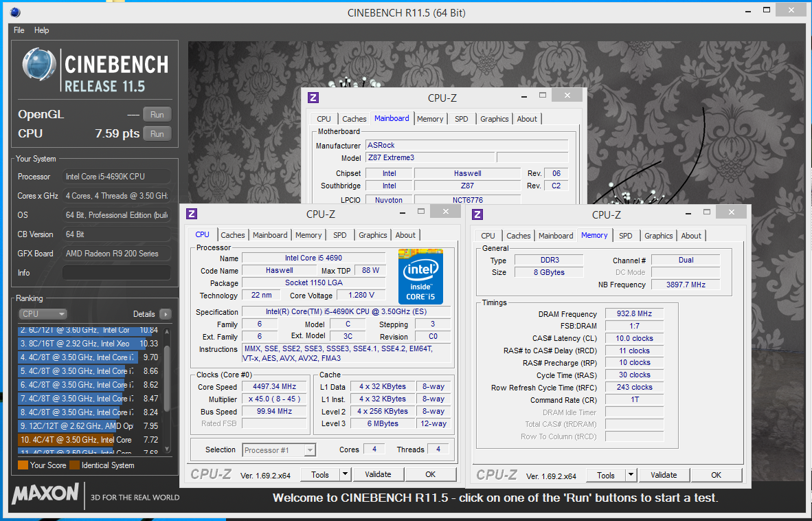Go to Mainboard tab in Memory window
This screenshot has width=812, height=521.
point(556,236)
